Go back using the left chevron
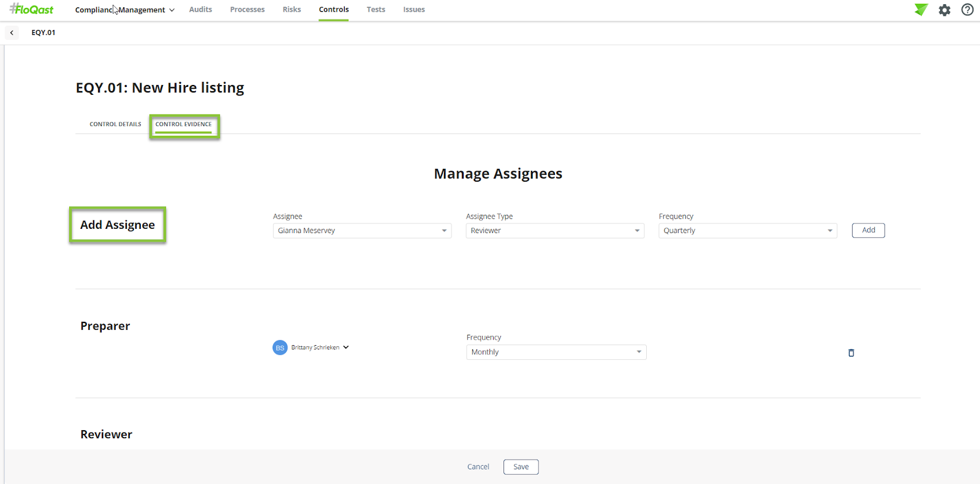 (12, 32)
